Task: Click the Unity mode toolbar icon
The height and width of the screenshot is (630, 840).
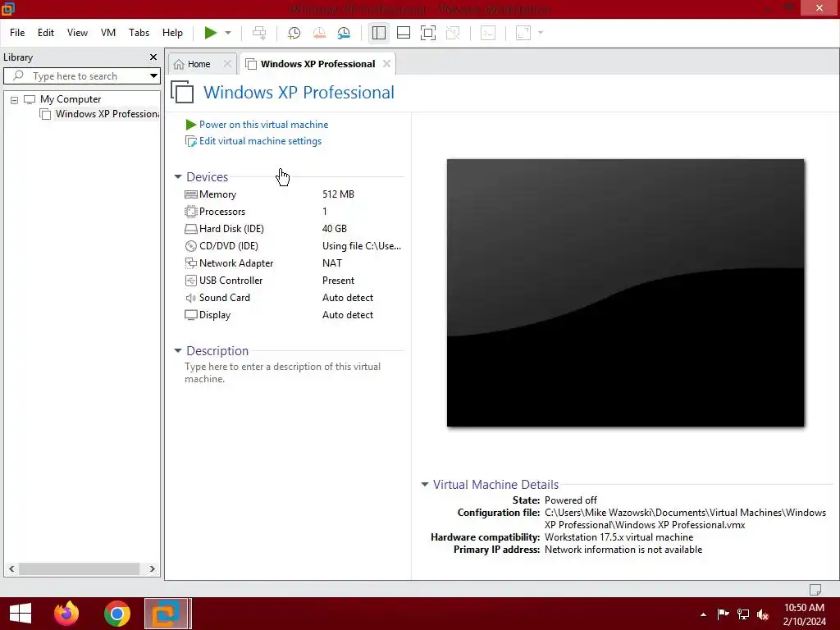Action: click(453, 33)
